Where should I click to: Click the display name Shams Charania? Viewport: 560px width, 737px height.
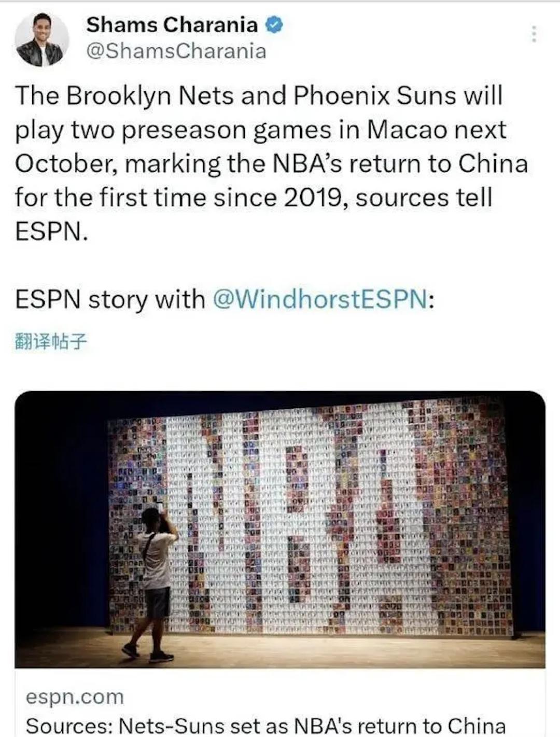tap(172, 24)
